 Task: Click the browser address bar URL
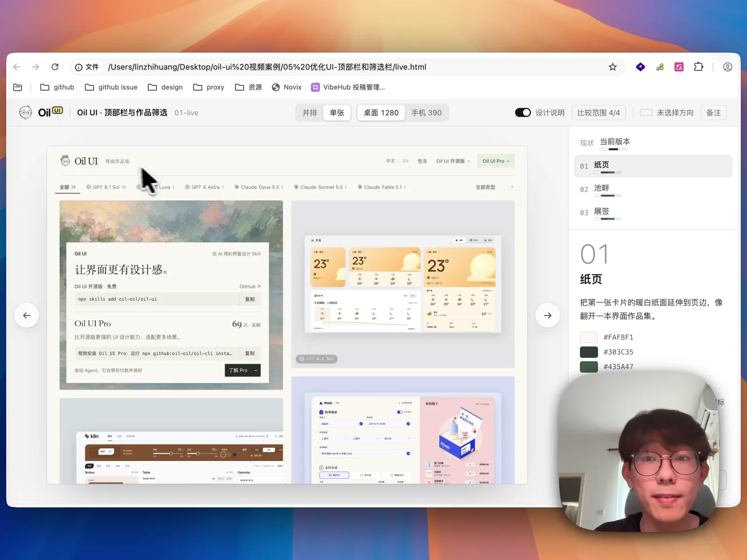tap(267, 67)
